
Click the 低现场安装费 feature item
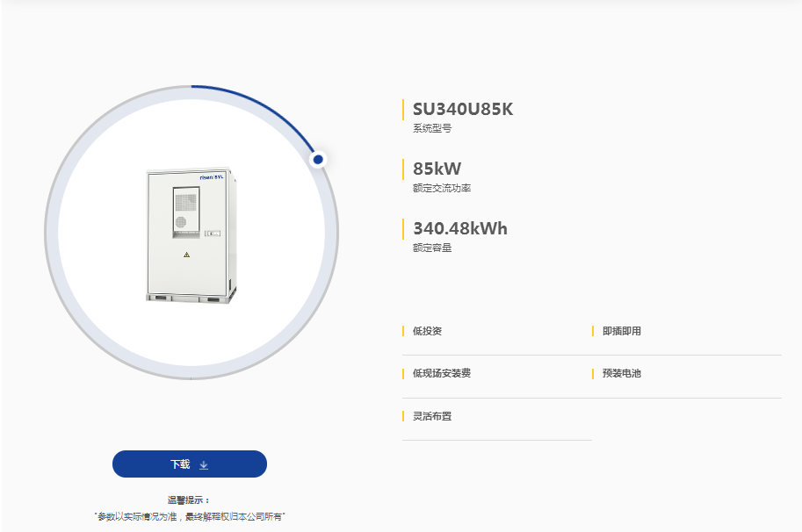click(442, 373)
